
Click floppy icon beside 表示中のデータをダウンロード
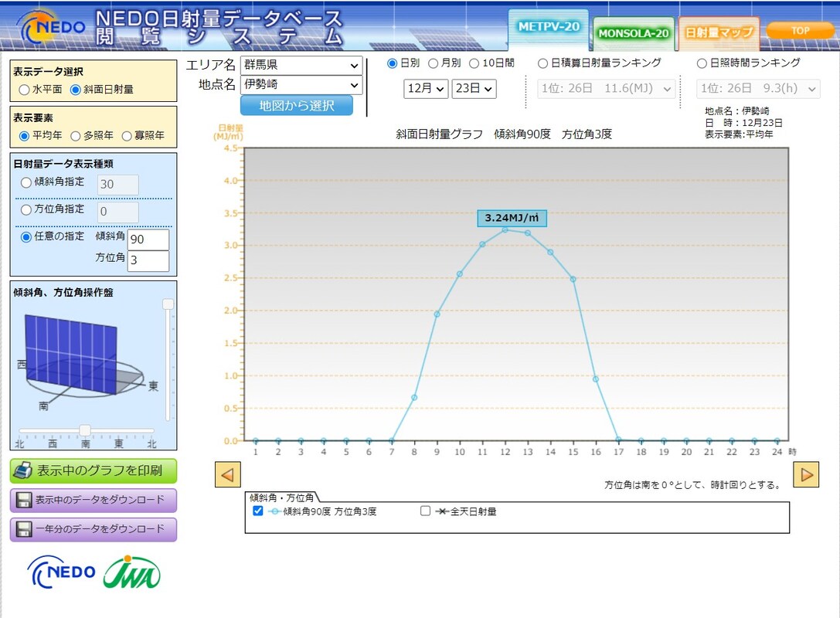[24, 500]
